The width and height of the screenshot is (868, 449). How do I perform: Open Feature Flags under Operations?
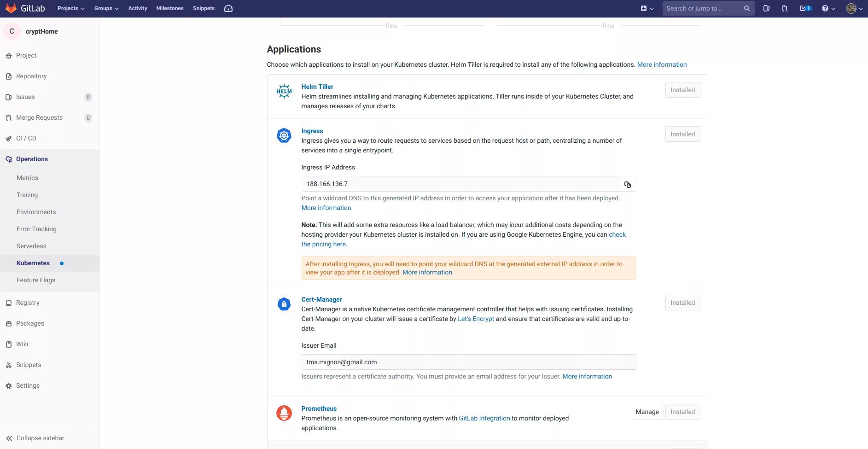[36, 280]
